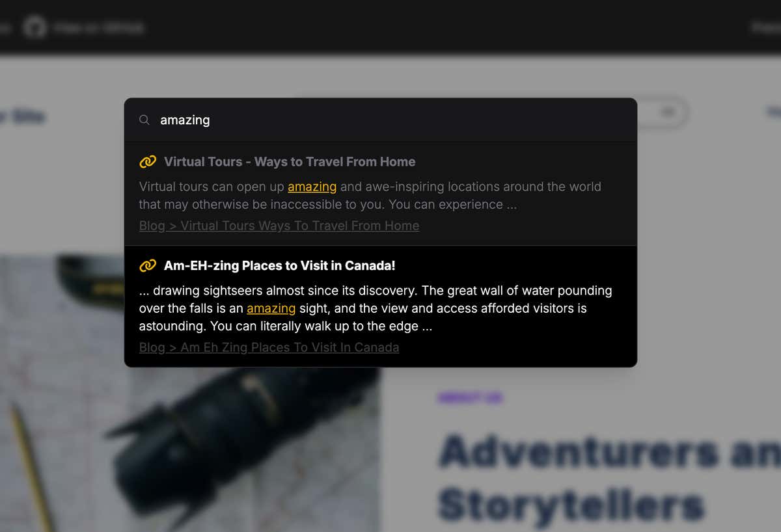Click the chain-link icon beside Am-EH-zing result
The height and width of the screenshot is (532, 781).
click(x=148, y=265)
